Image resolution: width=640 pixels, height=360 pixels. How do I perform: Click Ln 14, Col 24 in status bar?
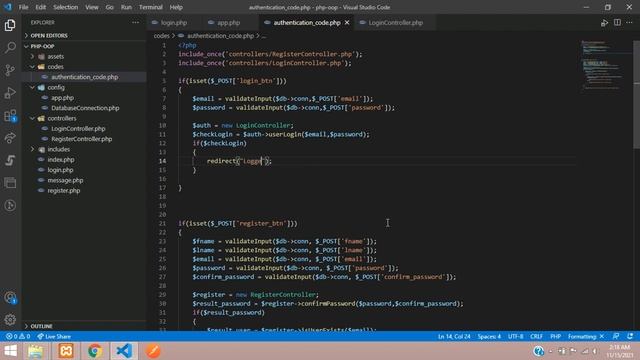[454, 336]
